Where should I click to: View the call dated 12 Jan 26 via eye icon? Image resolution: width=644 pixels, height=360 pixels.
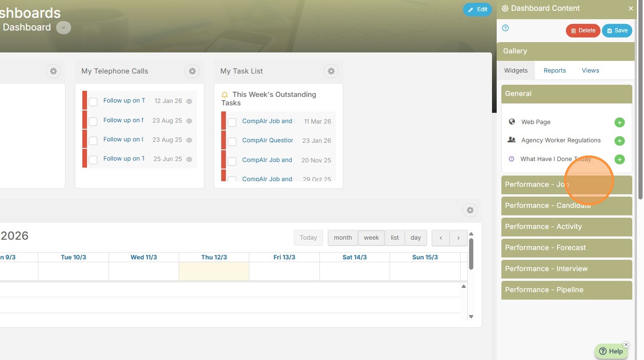pyautogui.click(x=189, y=101)
